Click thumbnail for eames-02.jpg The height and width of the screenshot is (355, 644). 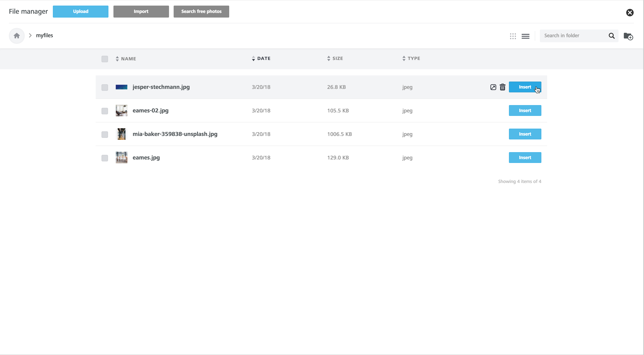(122, 110)
